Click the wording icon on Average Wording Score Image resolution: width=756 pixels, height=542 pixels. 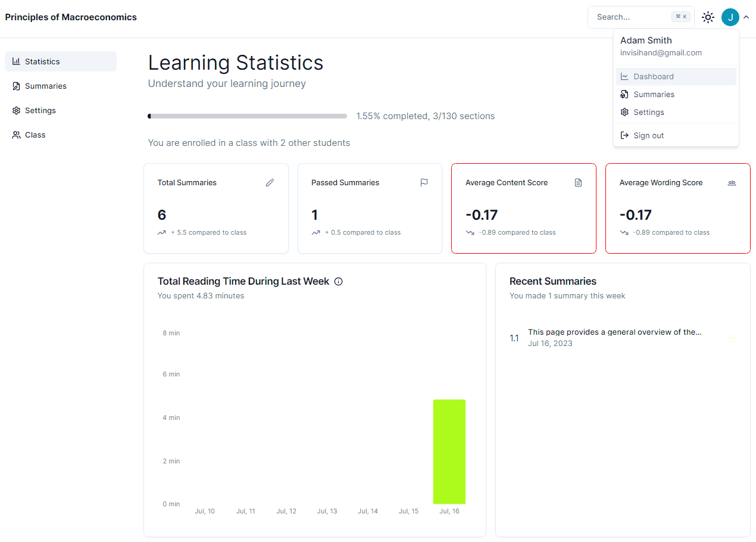pos(732,183)
